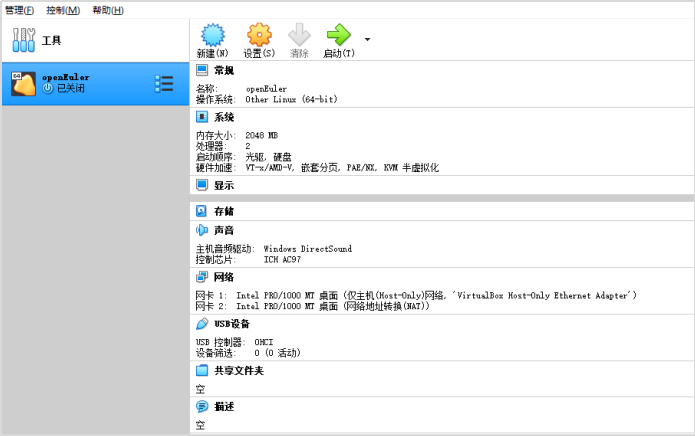This screenshot has width=695, height=436.
Task: Click the memory value 2048 MB
Action: point(262,136)
